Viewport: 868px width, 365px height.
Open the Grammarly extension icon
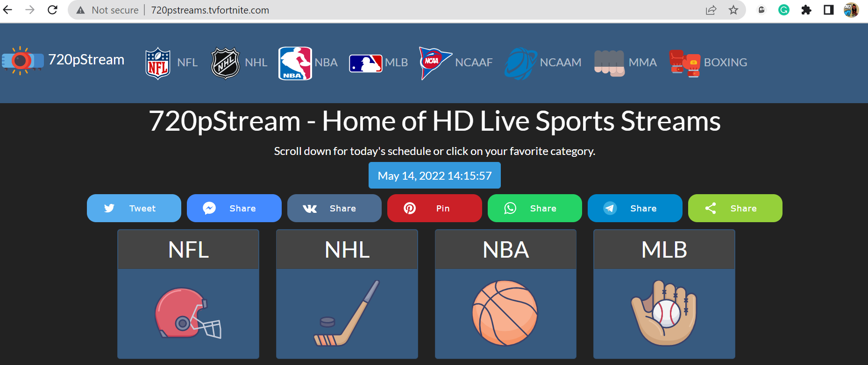(x=784, y=10)
